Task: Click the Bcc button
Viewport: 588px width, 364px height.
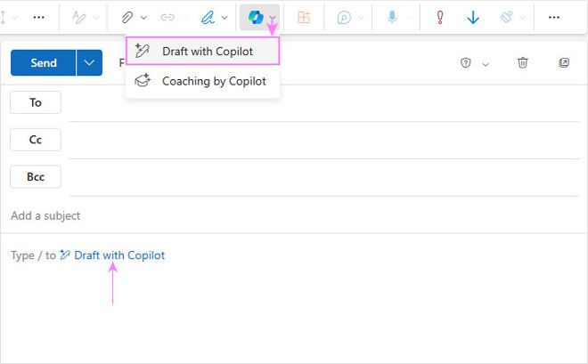Action: 36,177
